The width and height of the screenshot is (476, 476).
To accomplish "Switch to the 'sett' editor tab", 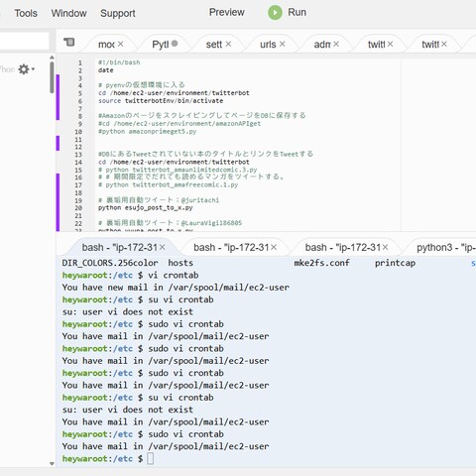I will coord(214,45).
